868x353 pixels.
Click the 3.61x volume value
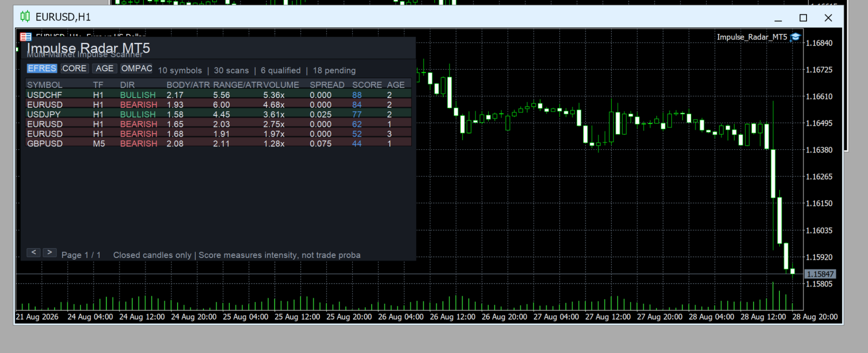tap(274, 114)
